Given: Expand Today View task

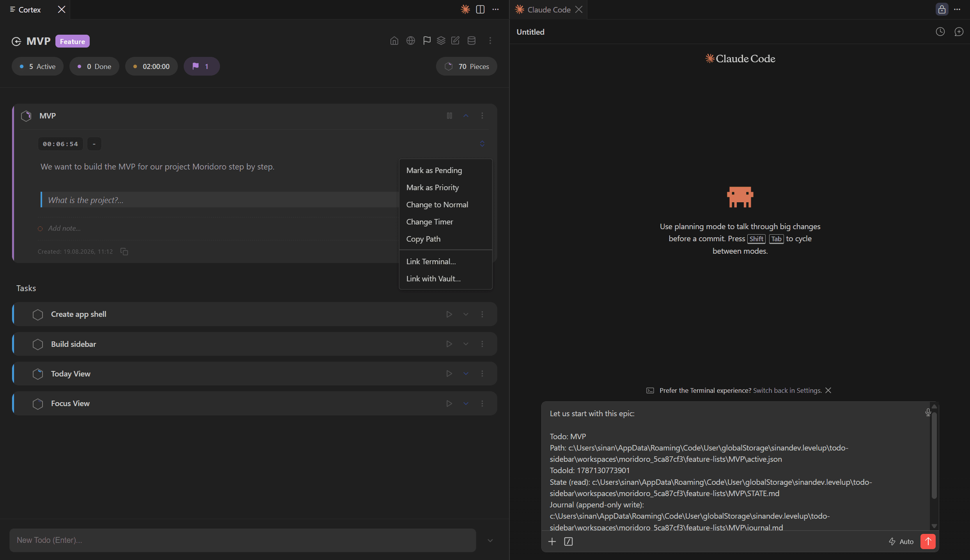Looking at the screenshot, I should click(x=466, y=373).
